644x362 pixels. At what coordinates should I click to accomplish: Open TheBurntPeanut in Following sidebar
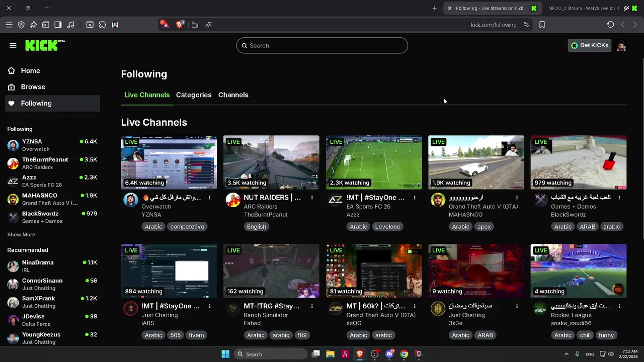(x=53, y=163)
